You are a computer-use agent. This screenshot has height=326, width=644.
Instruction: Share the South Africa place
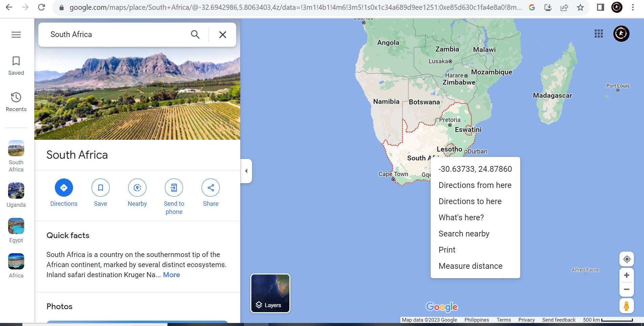tap(211, 193)
